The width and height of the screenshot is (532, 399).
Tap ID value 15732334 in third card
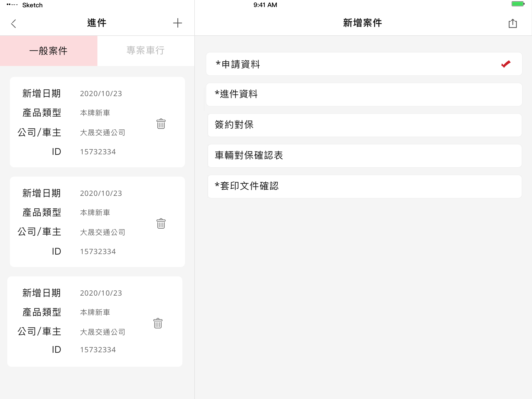click(98, 350)
